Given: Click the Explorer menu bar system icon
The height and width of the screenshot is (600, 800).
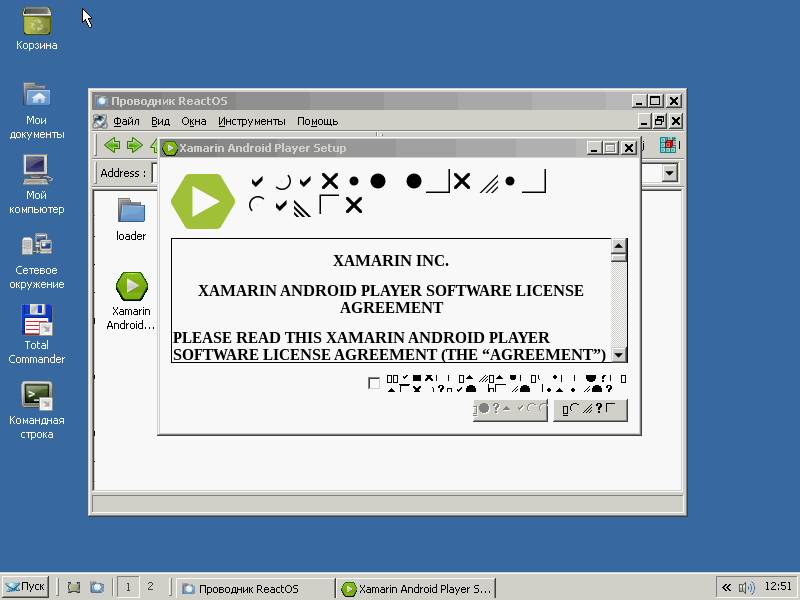Looking at the screenshot, I should click(100, 121).
